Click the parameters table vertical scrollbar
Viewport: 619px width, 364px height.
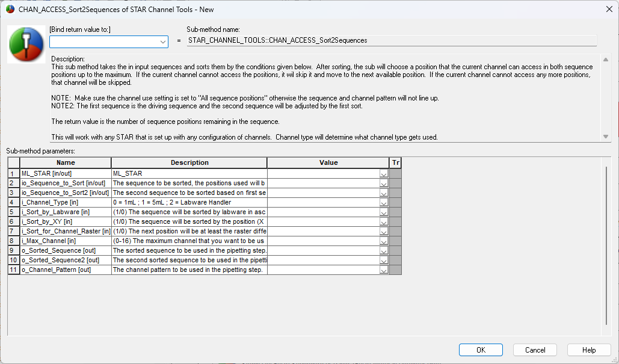point(606,241)
